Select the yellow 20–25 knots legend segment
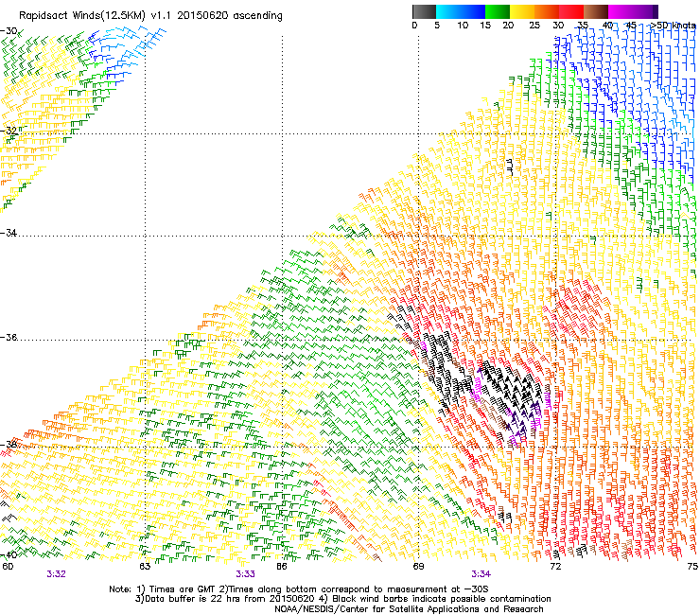The height and width of the screenshot is (615, 700). (522, 11)
